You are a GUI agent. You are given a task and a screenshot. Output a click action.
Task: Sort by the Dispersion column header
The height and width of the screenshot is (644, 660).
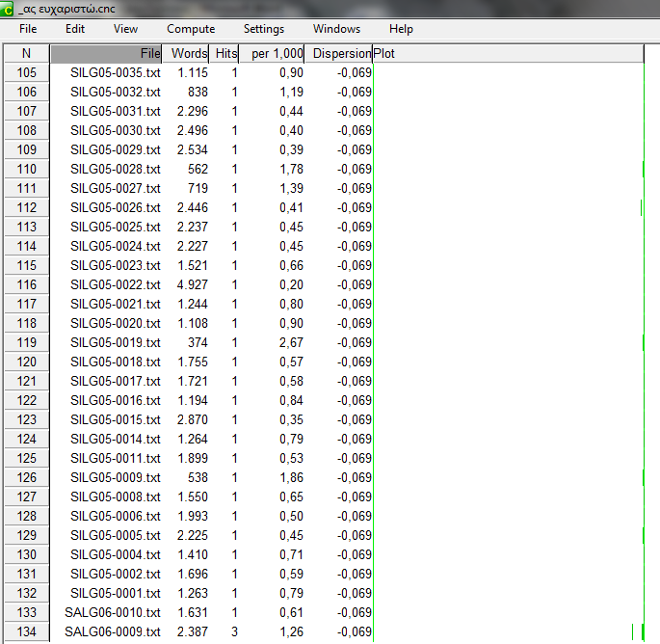tap(338, 53)
